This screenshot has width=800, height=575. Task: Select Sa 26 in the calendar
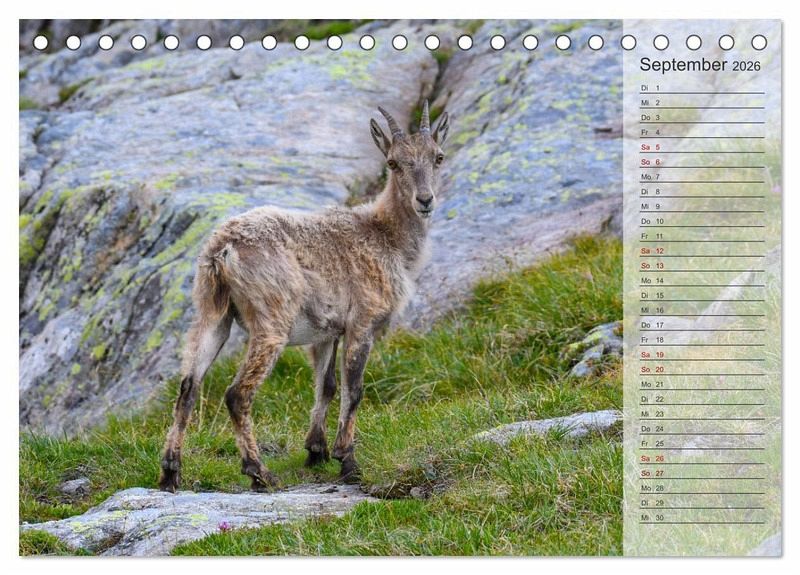pyautogui.click(x=700, y=458)
